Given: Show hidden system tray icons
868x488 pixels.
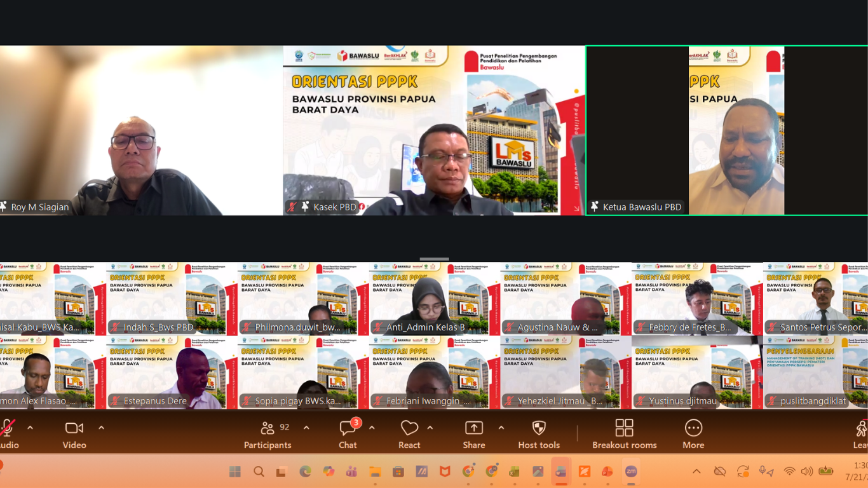Looking at the screenshot, I should click(696, 471).
